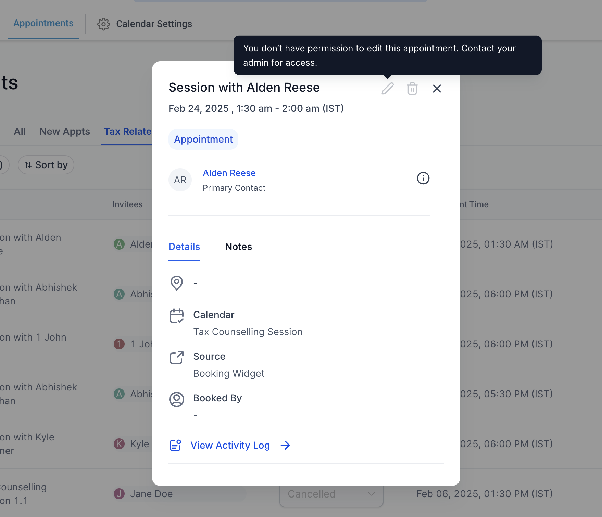
Task: Open the Appointments tab
Action: [x=43, y=23]
